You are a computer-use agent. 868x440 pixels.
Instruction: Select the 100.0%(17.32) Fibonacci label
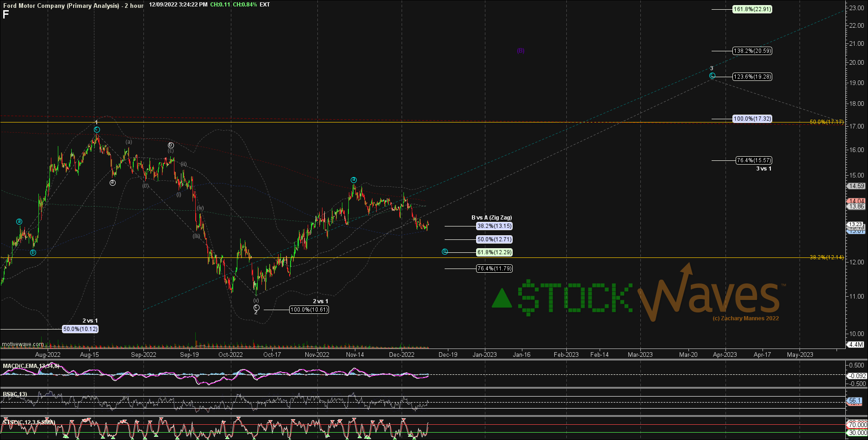pos(752,119)
